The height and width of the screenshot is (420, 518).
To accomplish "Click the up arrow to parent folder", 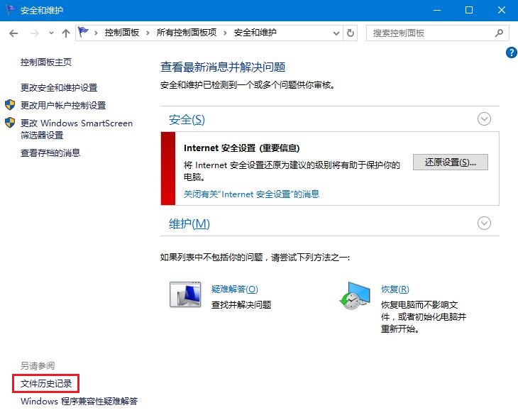I will [x=66, y=33].
